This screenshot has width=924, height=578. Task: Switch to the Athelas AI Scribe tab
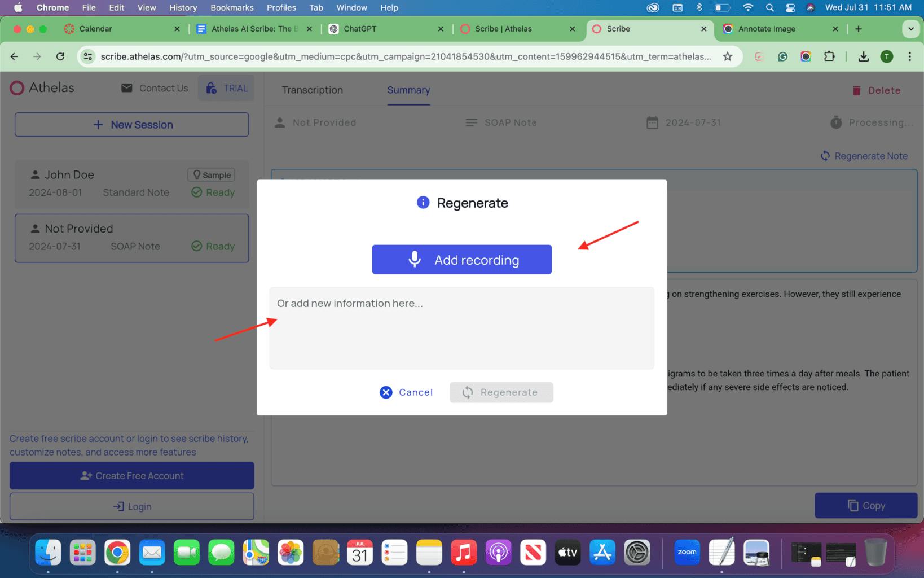coord(254,29)
